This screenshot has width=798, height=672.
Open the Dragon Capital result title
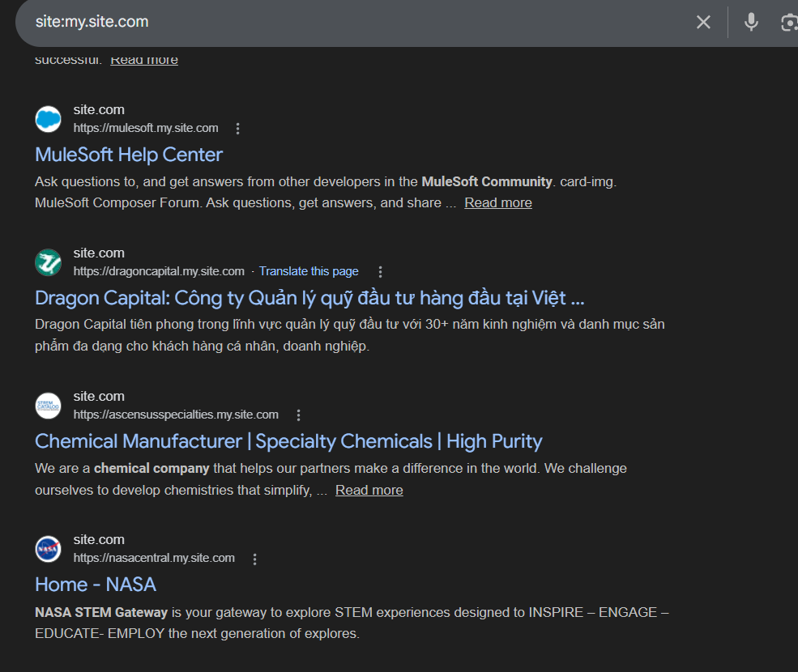tap(309, 298)
